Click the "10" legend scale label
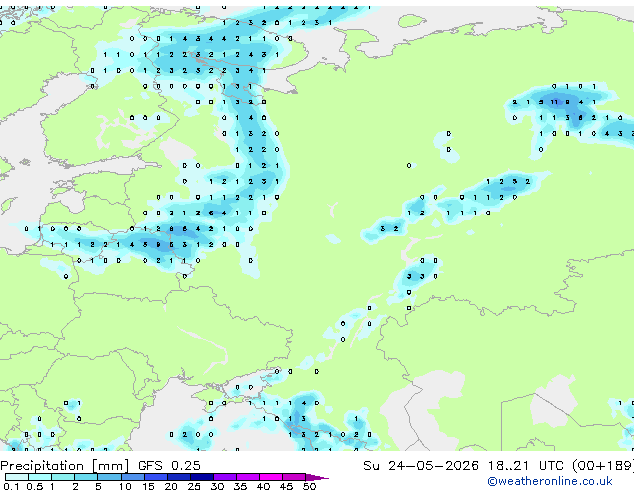Screen dimensions: 634x490 125,486
